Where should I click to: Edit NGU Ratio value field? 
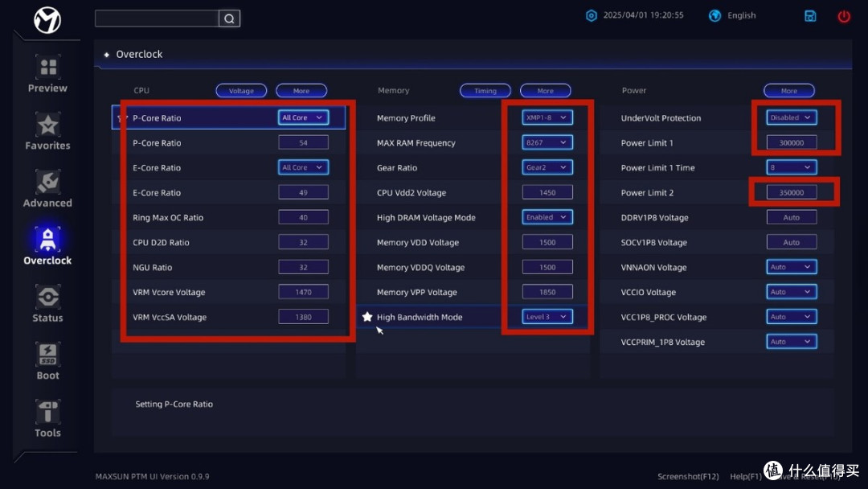[303, 267]
